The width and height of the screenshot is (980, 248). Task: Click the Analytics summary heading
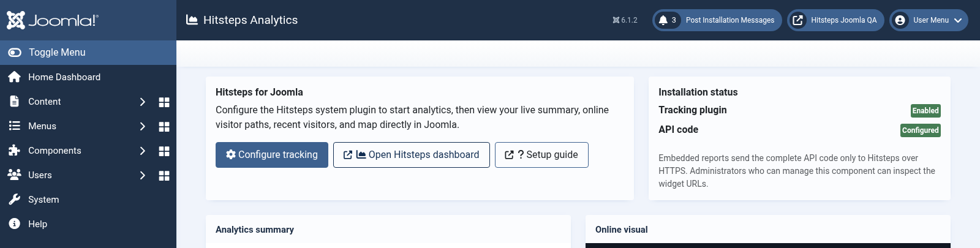click(x=255, y=230)
